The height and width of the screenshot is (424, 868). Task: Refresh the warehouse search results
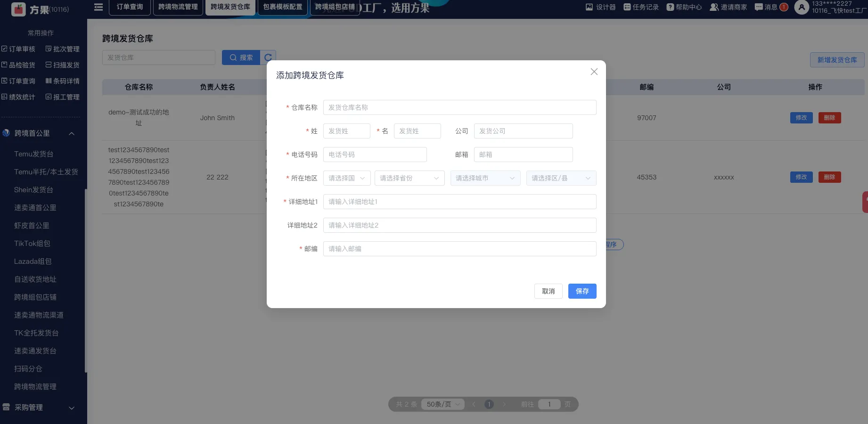tap(268, 57)
